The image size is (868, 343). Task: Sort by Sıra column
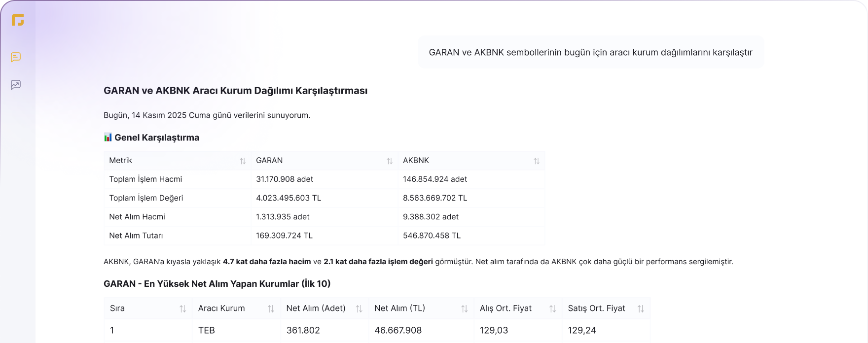[x=183, y=309]
